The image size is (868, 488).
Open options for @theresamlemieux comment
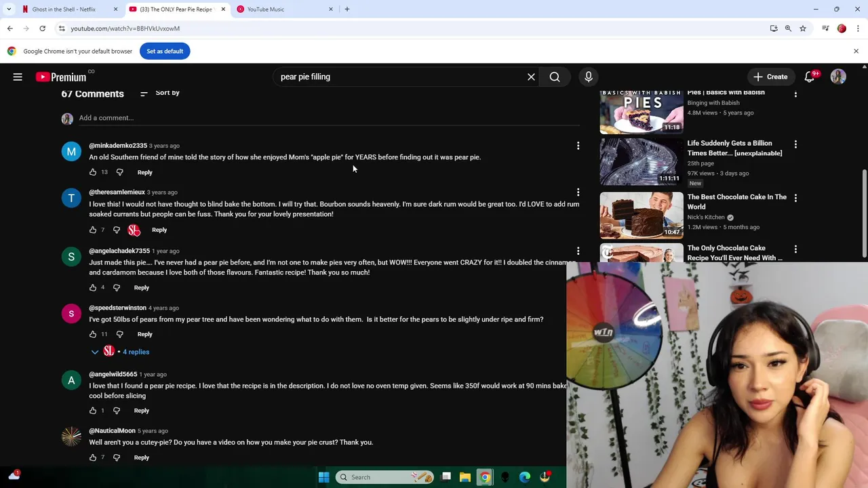tap(578, 192)
